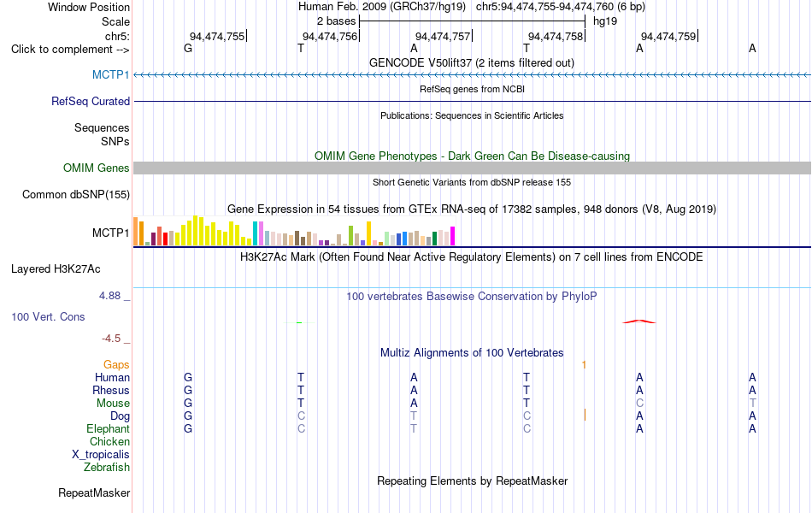This screenshot has width=812, height=513.
Task: Click 'Short Genetic Variants from dbSNP release 155'
Action: (x=472, y=182)
